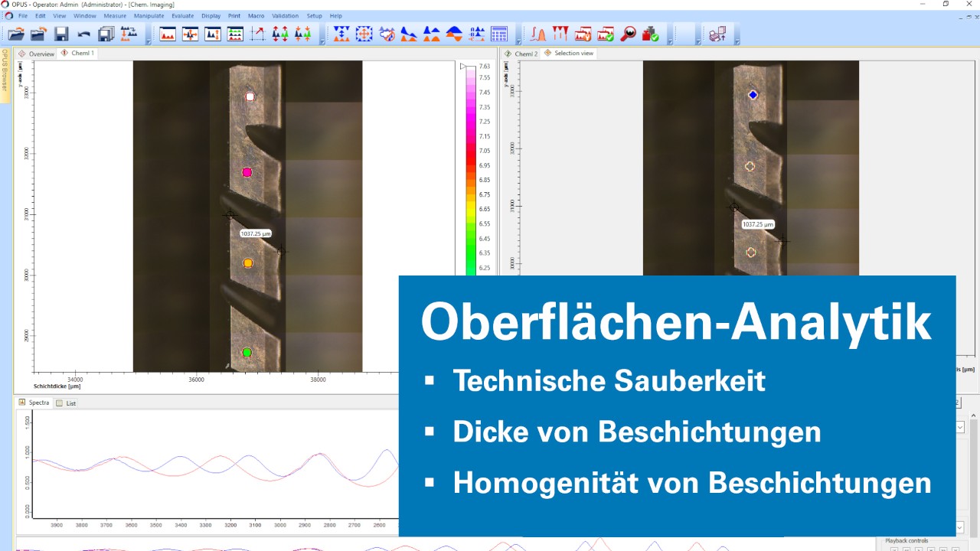
Task: Open the Macro menu
Action: pyautogui.click(x=256, y=15)
